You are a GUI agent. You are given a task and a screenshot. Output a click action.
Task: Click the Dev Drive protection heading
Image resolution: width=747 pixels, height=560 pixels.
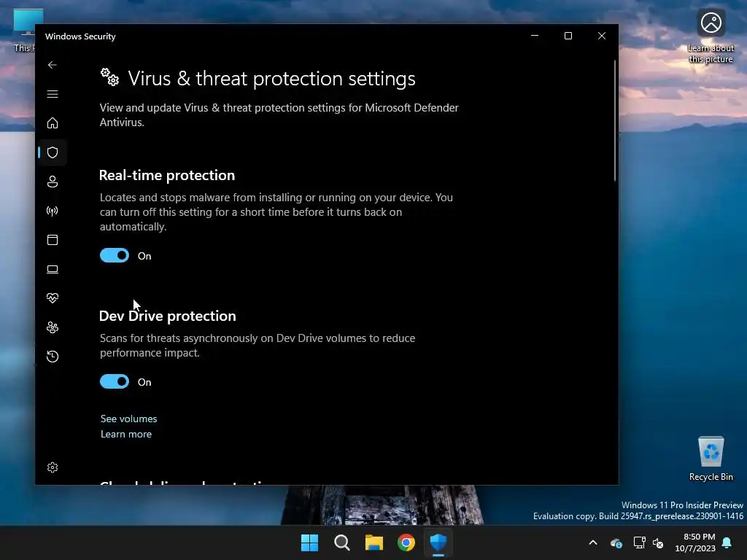[x=167, y=316]
